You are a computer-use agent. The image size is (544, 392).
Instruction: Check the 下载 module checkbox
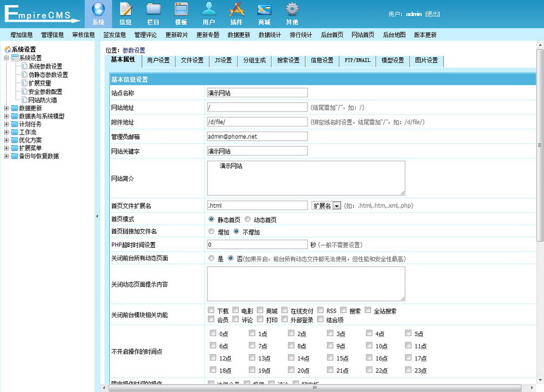tap(211, 310)
